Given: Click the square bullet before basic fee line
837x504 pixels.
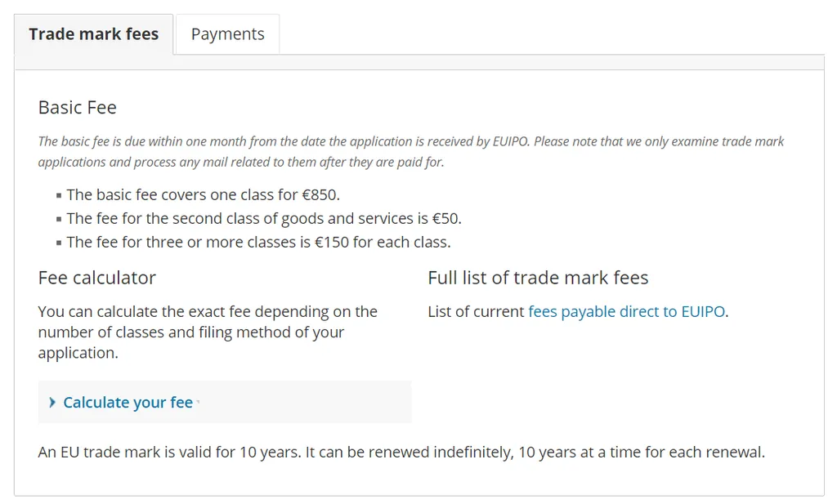Looking at the screenshot, I should 57,194.
